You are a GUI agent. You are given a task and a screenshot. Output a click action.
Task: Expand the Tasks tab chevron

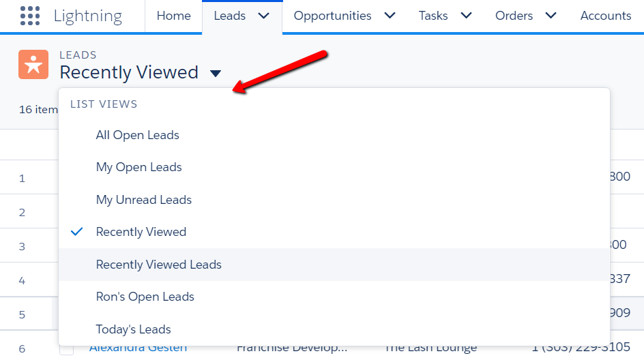(x=466, y=16)
